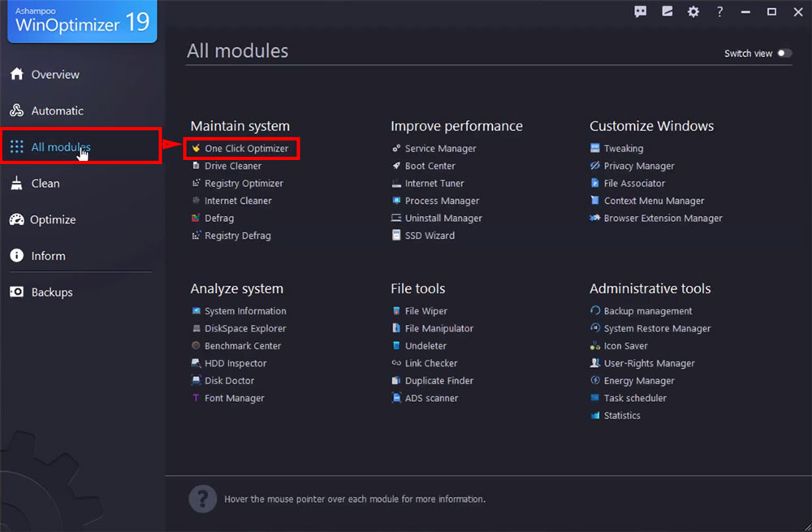Open the notes edit icon in title bar
Viewport: 812px width, 532px height.
(x=667, y=11)
